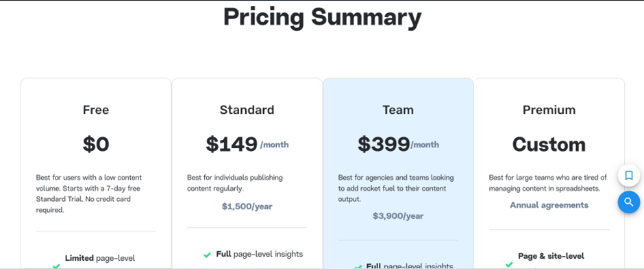Screen dimensions: 644x269
Task: Click the $399/month price
Action: [398, 144]
